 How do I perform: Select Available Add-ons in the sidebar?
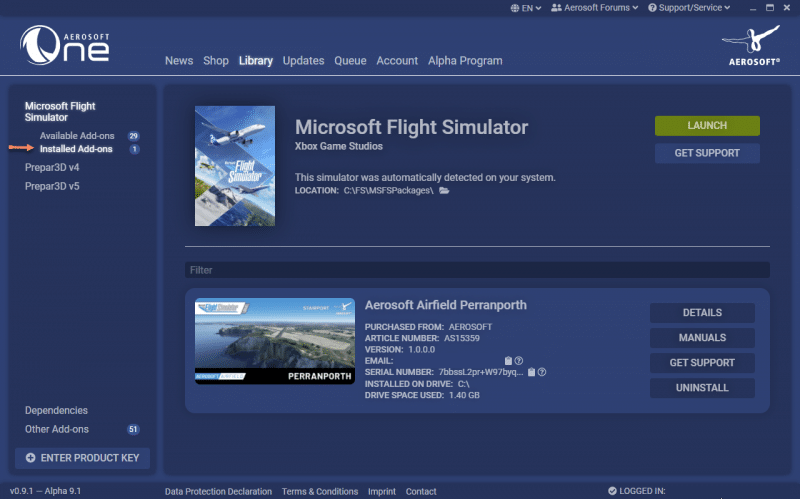tap(76, 135)
